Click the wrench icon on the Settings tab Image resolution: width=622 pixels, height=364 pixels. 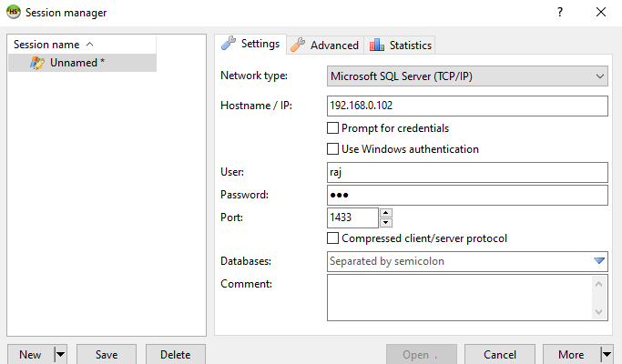click(229, 43)
